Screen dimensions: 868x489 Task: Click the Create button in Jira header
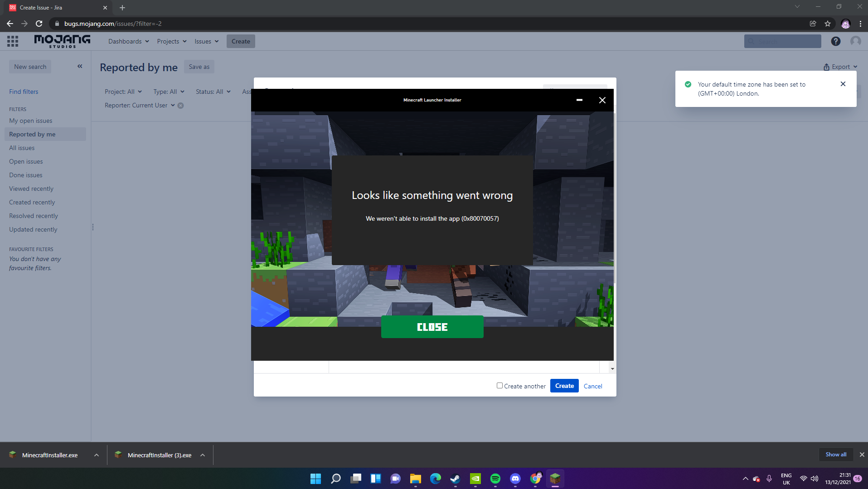pos(241,41)
